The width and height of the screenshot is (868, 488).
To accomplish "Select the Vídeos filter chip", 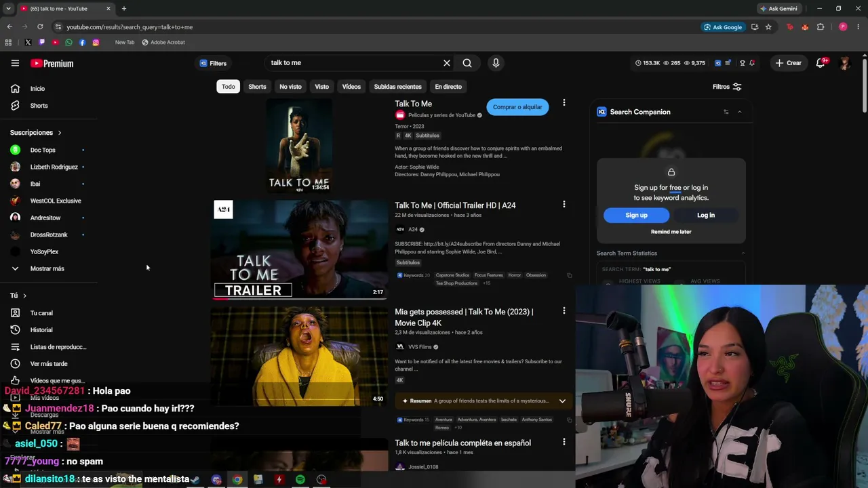I will (x=351, y=87).
